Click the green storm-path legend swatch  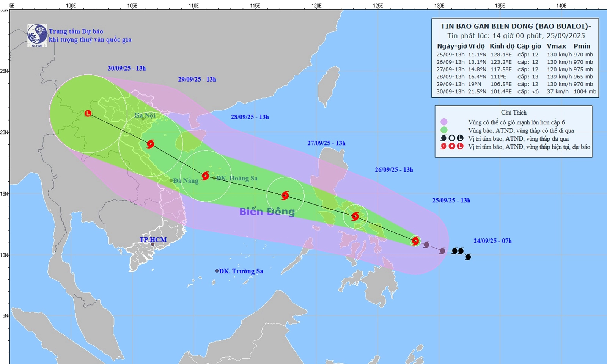click(444, 130)
